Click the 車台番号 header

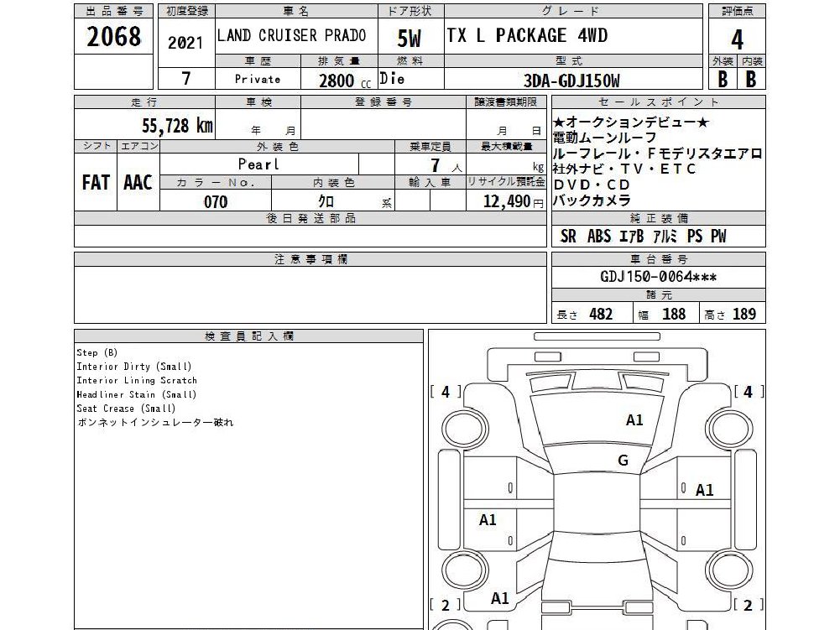coord(659,259)
